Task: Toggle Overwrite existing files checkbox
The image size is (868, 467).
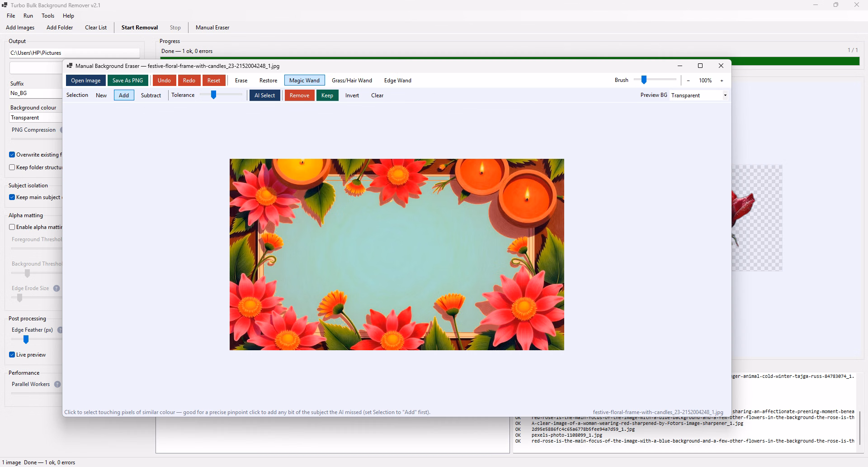Action: pos(12,155)
